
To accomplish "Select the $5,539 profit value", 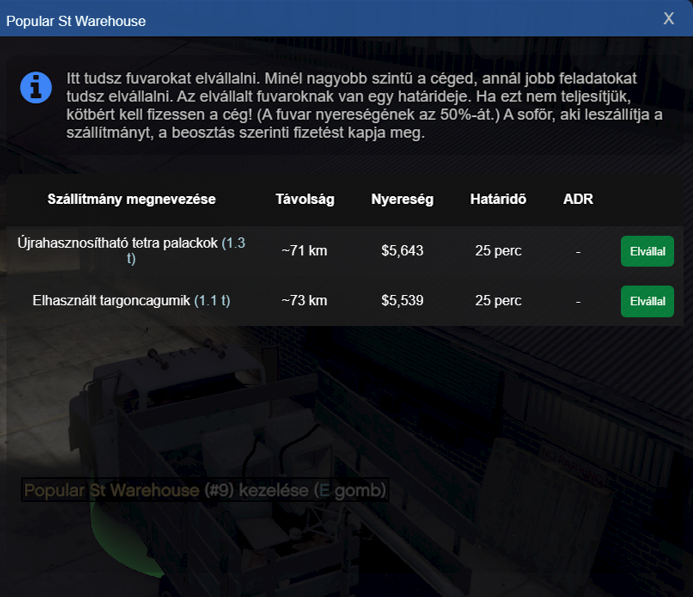I will (402, 300).
